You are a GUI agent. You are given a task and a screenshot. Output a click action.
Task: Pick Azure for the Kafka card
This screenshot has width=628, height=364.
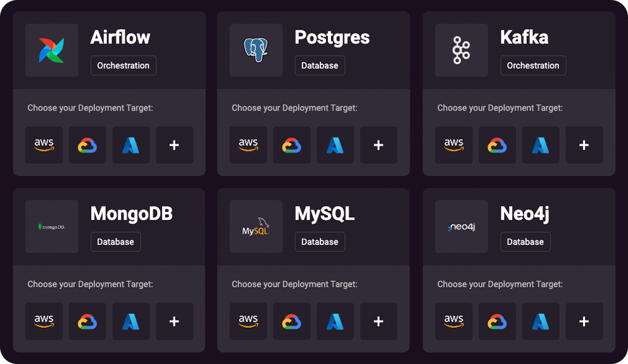pos(541,145)
